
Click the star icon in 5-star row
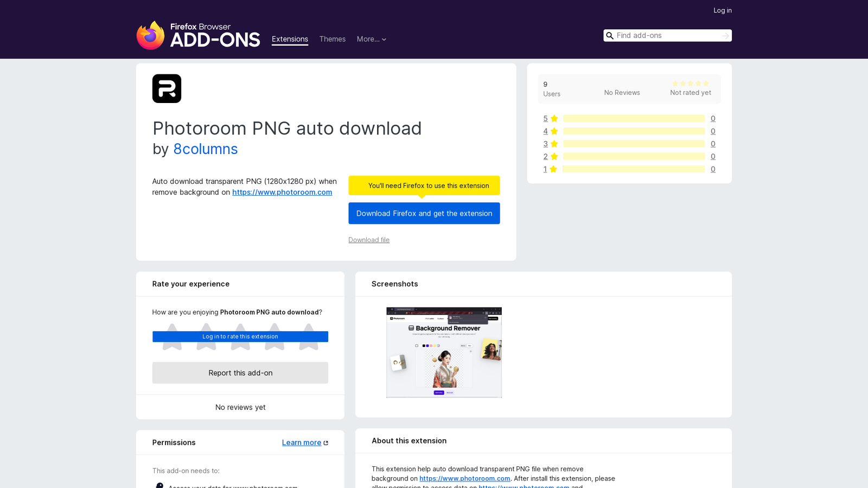point(554,119)
